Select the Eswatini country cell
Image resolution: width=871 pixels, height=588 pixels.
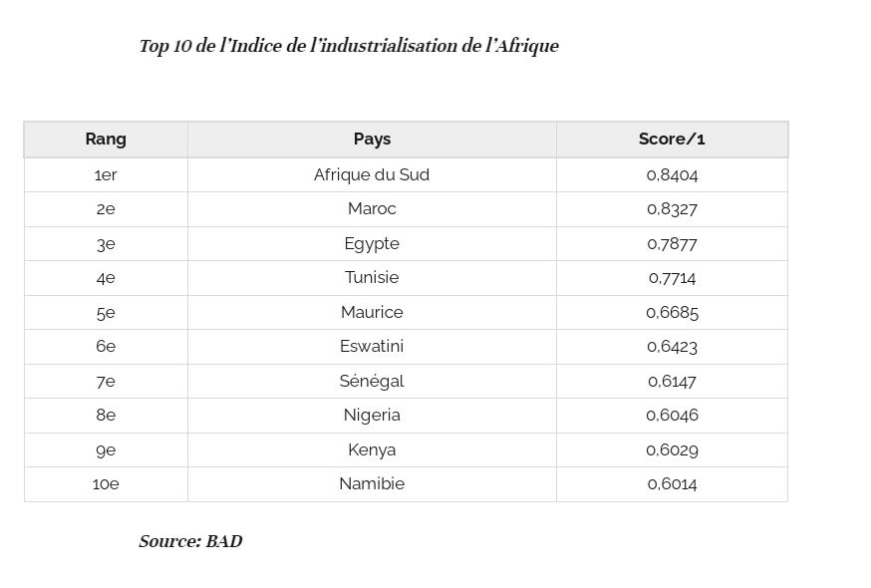pos(372,346)
